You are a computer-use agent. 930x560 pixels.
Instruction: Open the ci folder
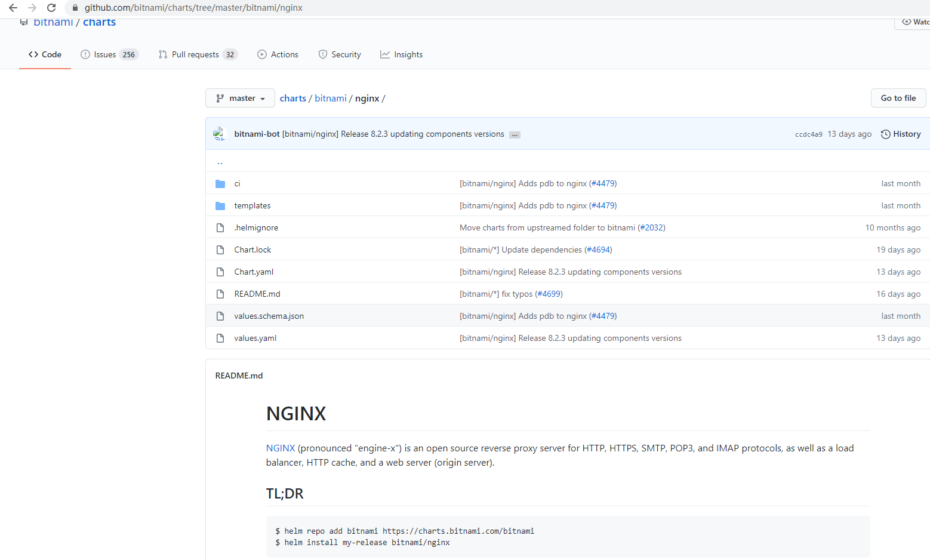click(x=237, y=183)
